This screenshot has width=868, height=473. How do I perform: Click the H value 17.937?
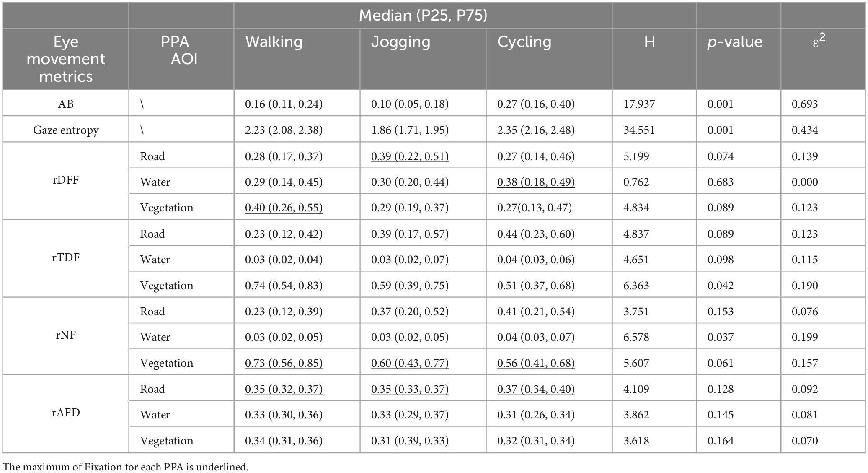pyautogui.click(x=639, y=104)
